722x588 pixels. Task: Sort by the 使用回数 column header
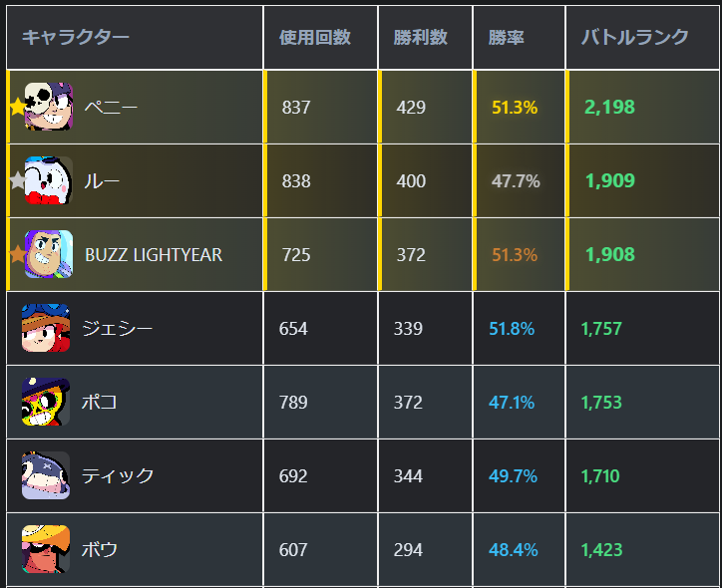(x=315, y=37)
